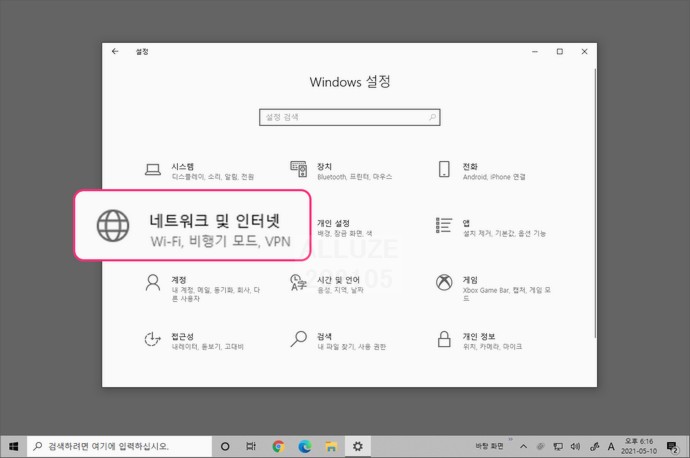Open the 바탕 화면 desktop toolbar

[x=489, y=446]
